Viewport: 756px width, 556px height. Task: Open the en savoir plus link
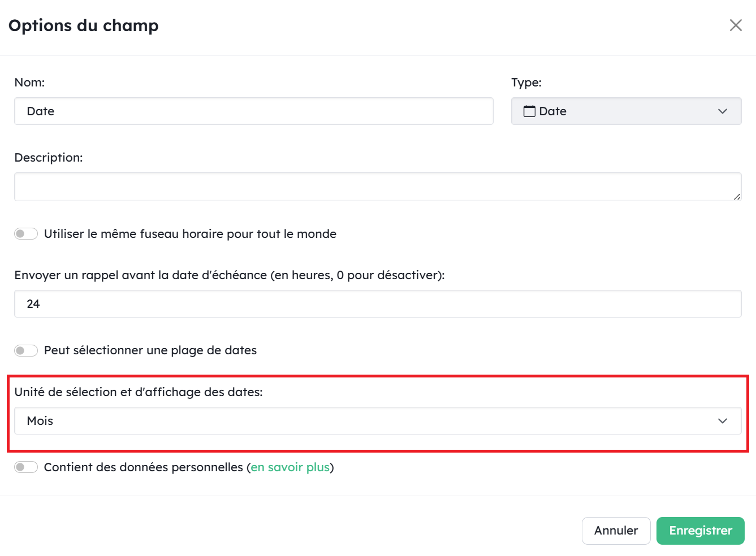coord(290,467)
